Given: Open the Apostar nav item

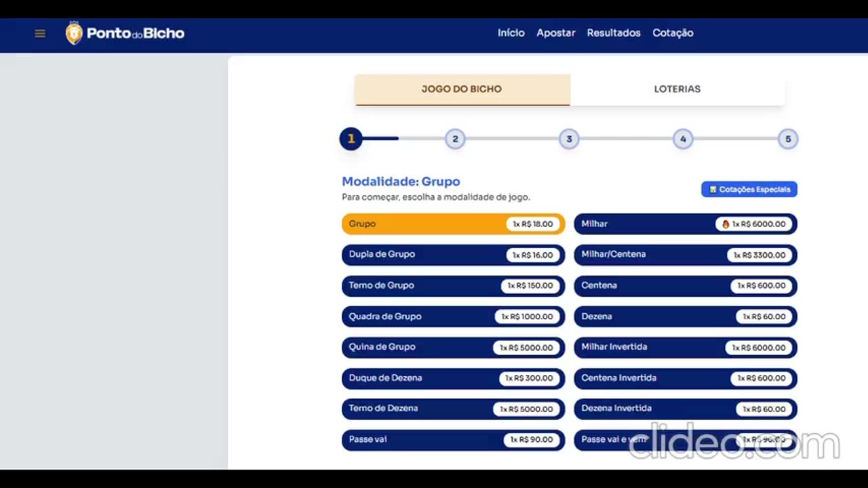Looking at the screenshot, I should tap(555, 33).
